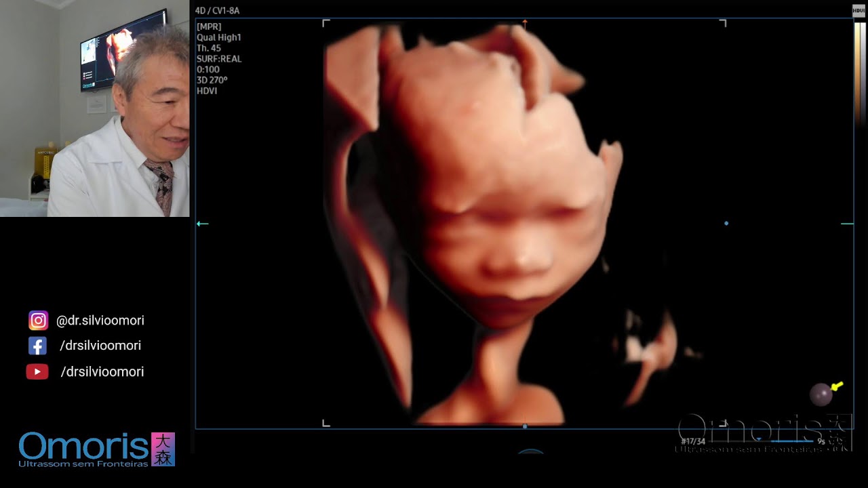The height and width of the screenshot is (488, 868).
Task: Click the "#17/34" frame counter
Action: 693,442
